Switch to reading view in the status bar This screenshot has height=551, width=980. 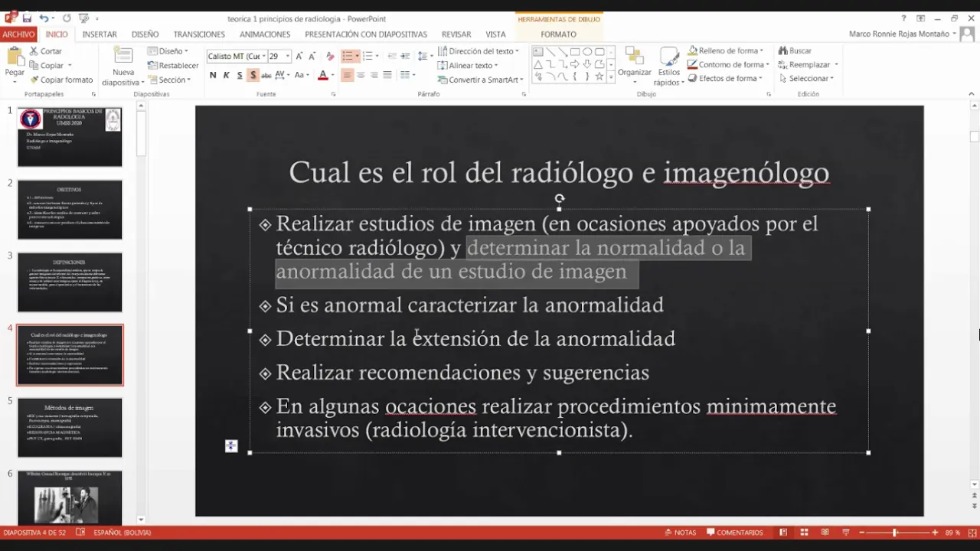(825, 533)
